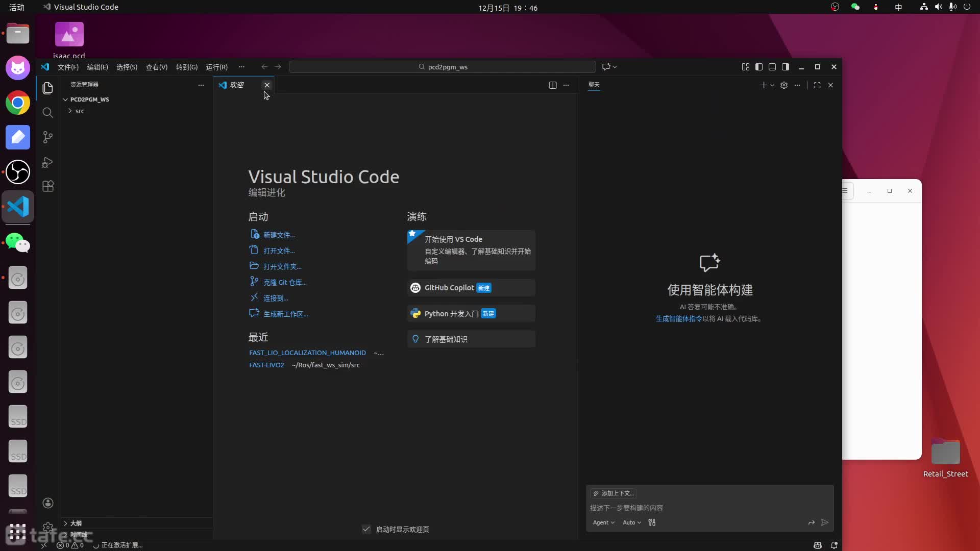Open the 运行(R) menu
Screen dimensions: 980x551
[216, 67]
